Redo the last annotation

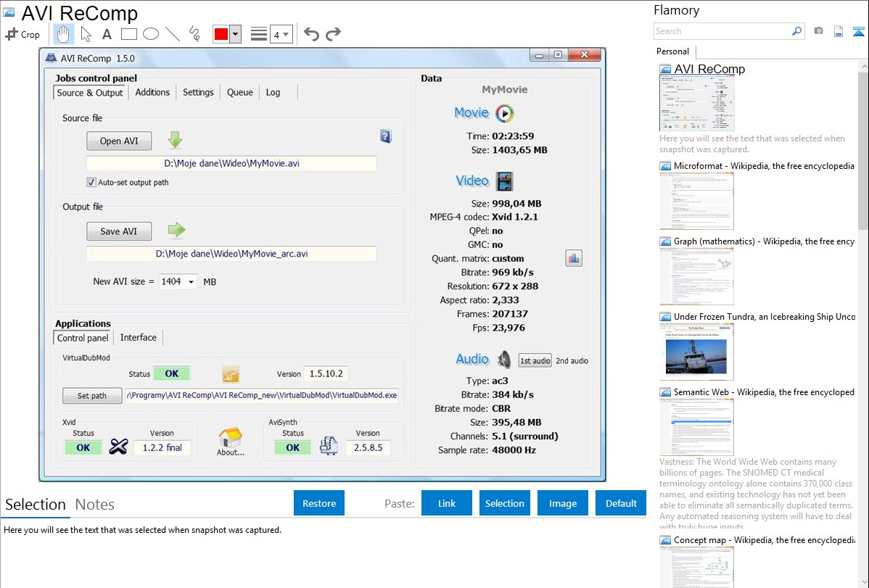(x=333, y=34)
